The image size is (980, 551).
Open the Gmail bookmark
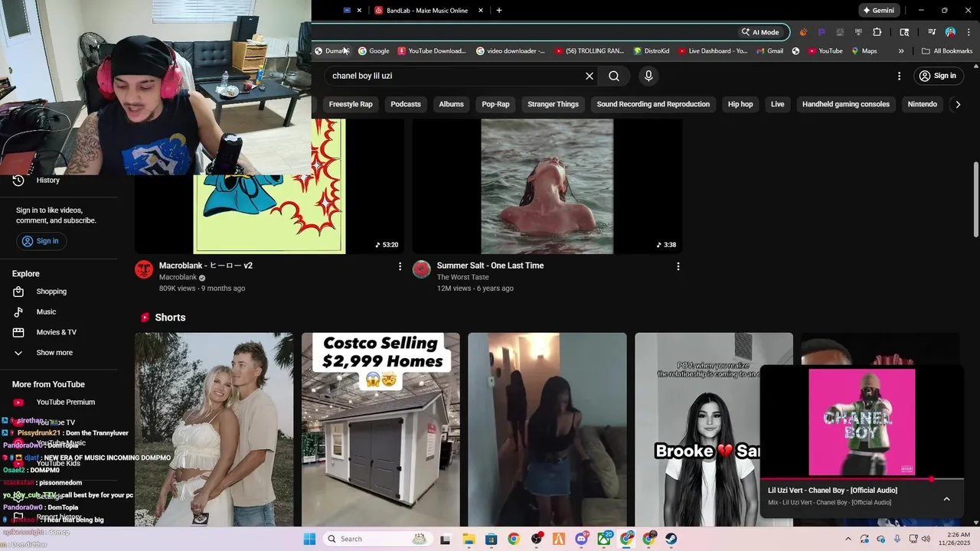(x=769, y=51)
